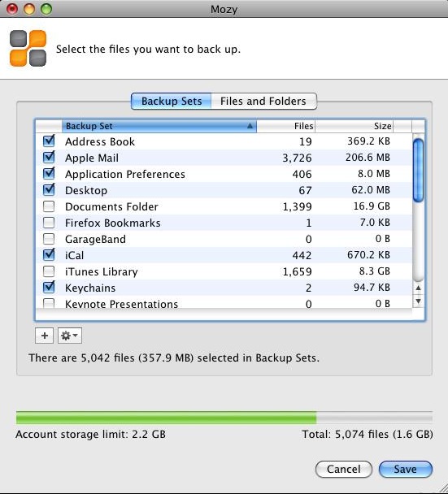The image size is (448, 494).
Task: Check the Documents Folder backup set
Action: (49, 206)
